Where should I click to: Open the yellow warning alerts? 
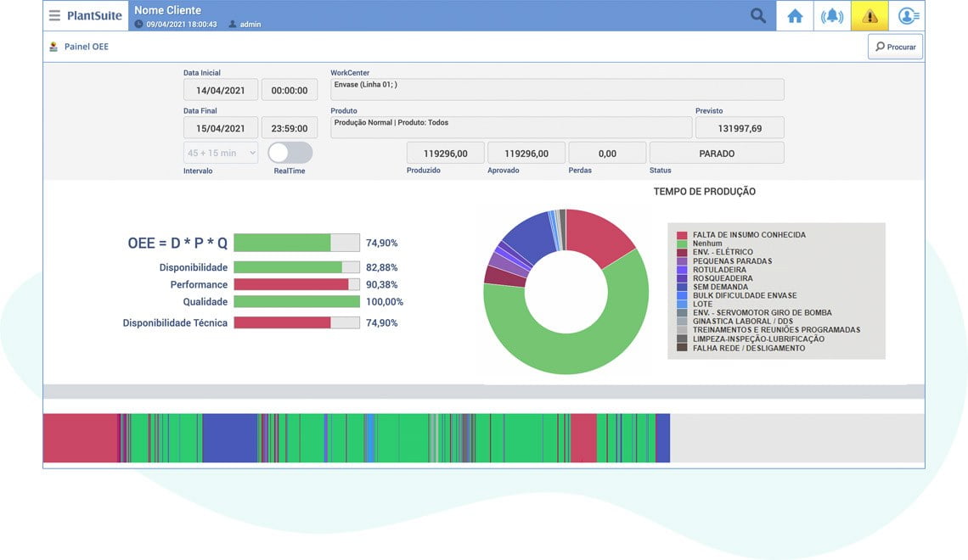(870, 15)
